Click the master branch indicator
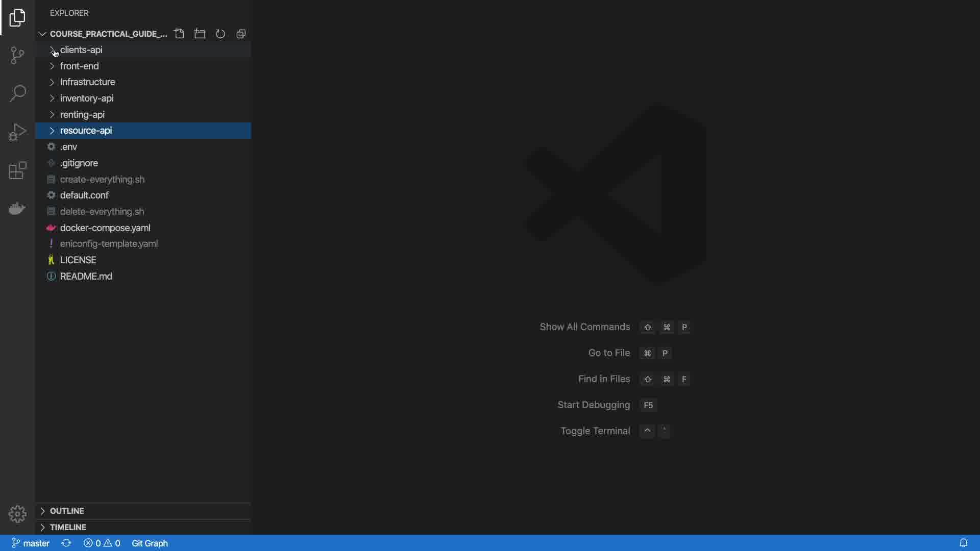Image resolution: width=980 pixels, height=551 pixels. click(x=31, y=543)
